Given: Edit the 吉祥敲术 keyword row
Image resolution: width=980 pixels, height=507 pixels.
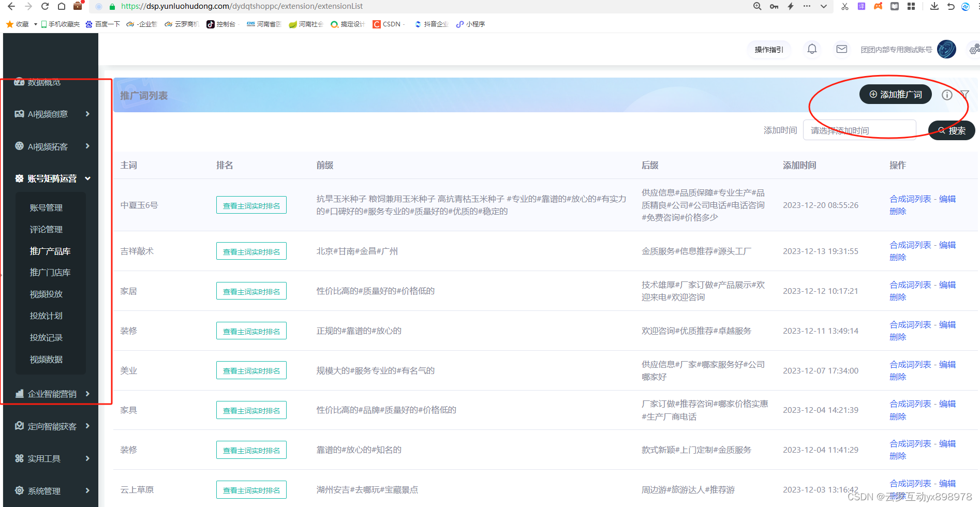Looking at the screenshot, I should (947, 245).
